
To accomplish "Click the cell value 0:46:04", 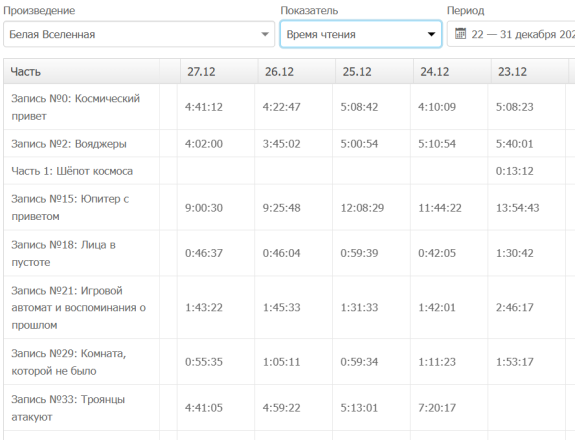I will click(x=281, y=253).
